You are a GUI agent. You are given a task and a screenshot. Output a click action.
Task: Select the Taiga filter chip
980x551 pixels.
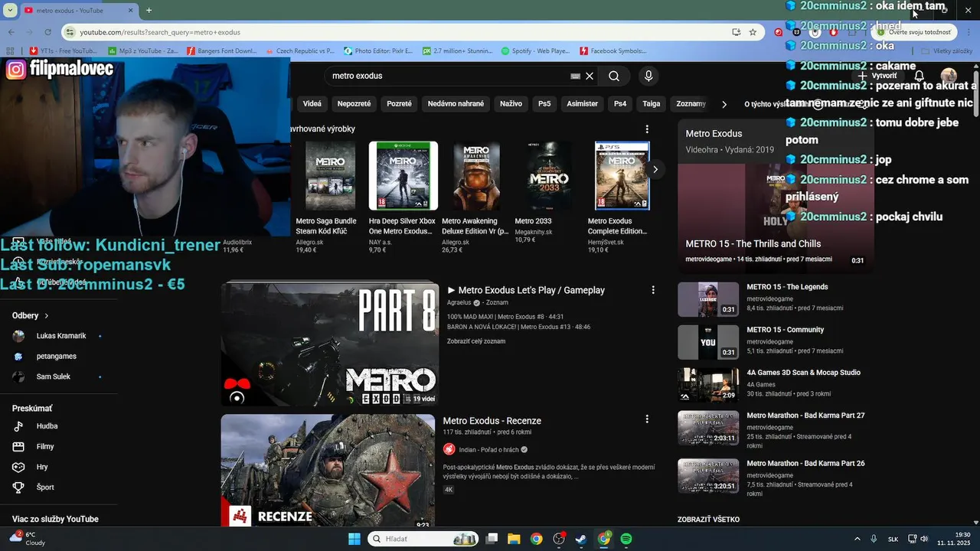(x=652, y=103)
